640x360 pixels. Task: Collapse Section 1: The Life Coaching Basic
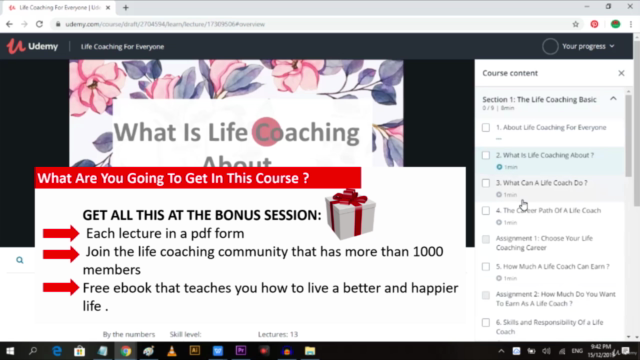point(613,99)
